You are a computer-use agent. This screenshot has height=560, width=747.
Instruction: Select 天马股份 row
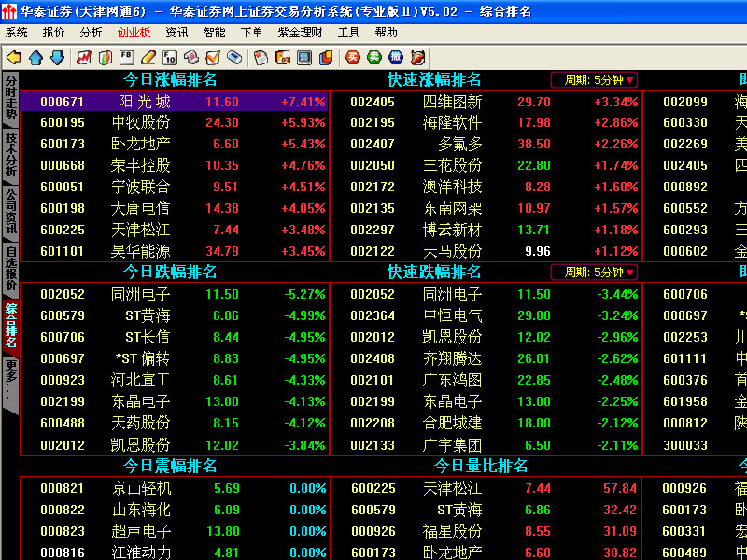coord(486,251)
